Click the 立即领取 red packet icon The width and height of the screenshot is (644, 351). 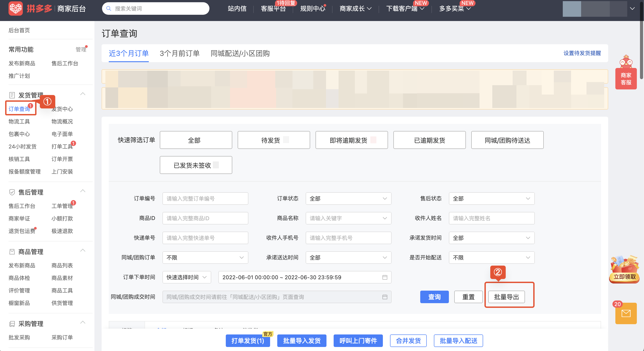(624, 269)
